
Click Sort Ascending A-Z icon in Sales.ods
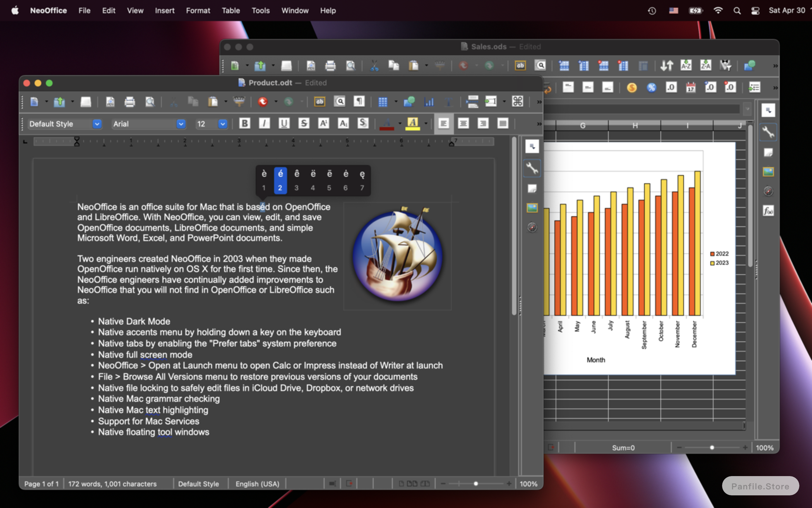pos(686,65)
